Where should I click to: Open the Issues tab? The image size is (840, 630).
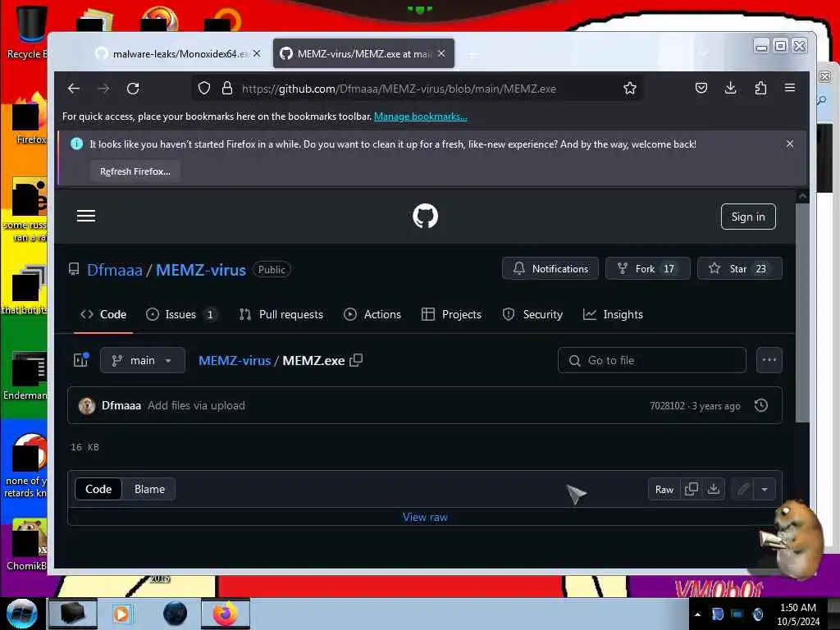[x=181, y=314]
